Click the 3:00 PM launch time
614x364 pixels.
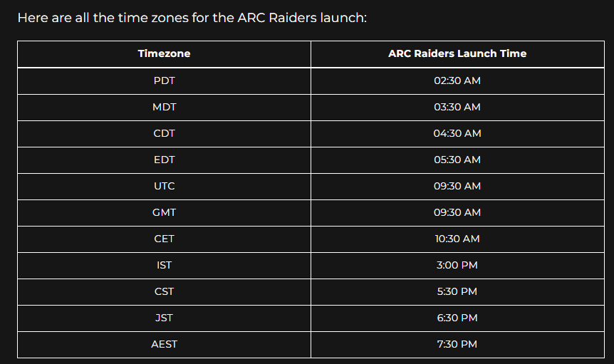457,265
